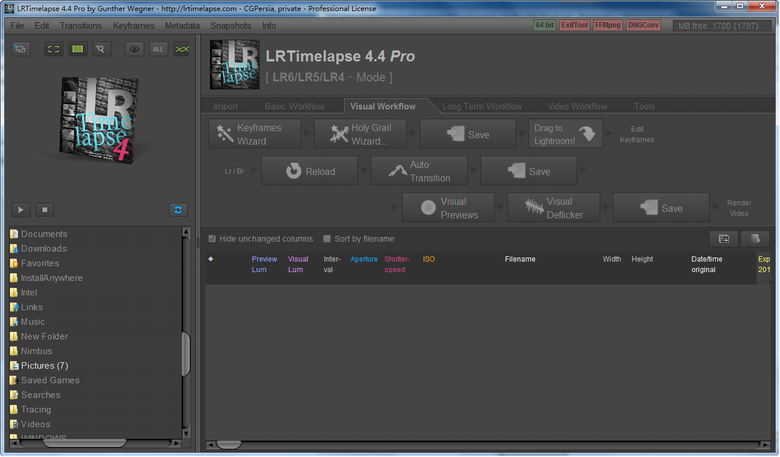This screenshot has height=457, width=780.
Task: Enable Sort by filename checkbox
Action: point(326,239)
